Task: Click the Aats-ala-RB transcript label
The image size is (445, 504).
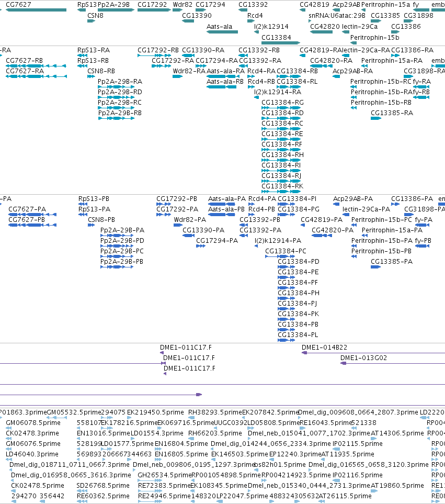Action: 225,81
